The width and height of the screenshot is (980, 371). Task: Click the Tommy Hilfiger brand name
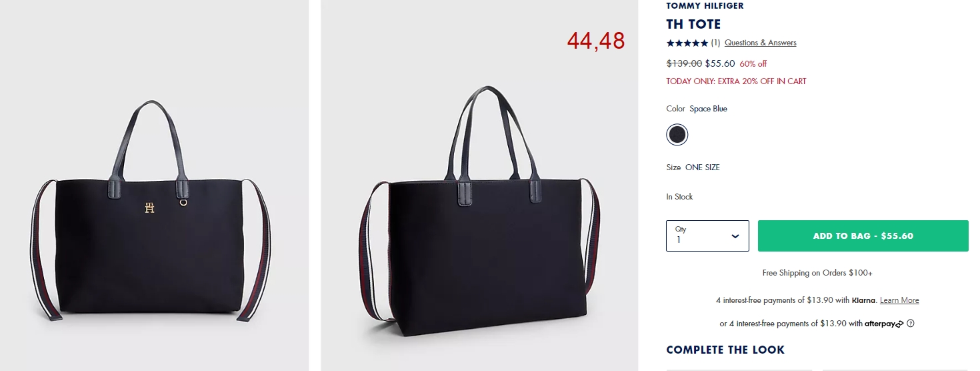[705, 5]
